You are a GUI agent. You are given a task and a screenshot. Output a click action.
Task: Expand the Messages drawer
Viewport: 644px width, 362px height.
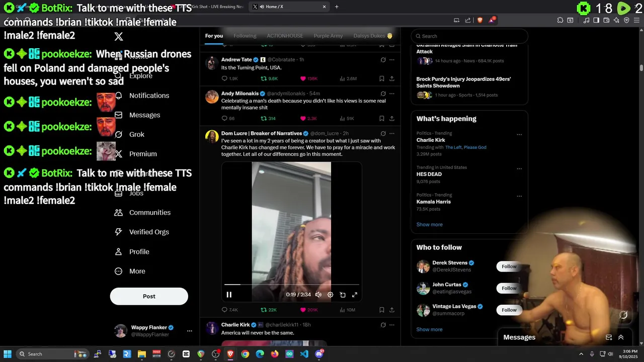click(621, 337)
